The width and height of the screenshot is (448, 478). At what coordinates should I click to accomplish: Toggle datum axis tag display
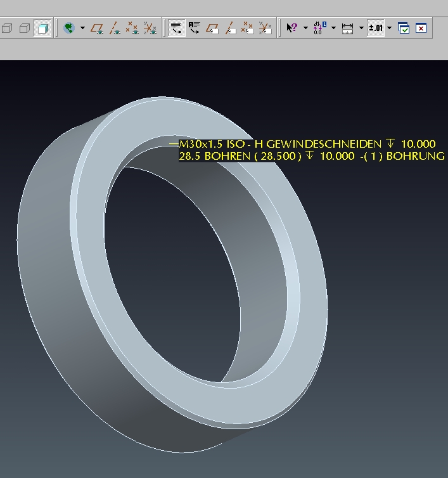pyautogui.click(x=230, y=28)
